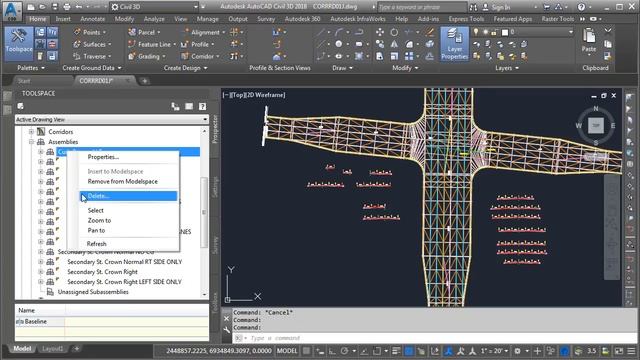The width and height of the screenshot is (640, 360).
Task: Open the Toolspace palette button
Action: coord(19,44)
